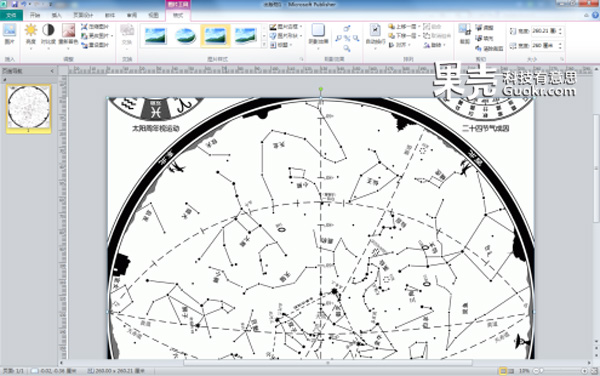The width and height of the screenshot is (600, 376).
Task: Click the horizontal scrollbar under the page
Action: (x=327, y=363)
